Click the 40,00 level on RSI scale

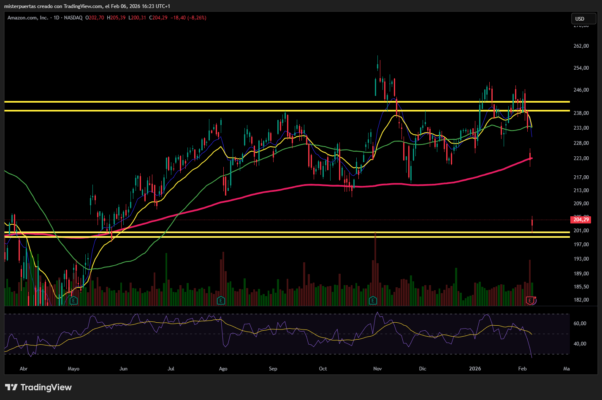point(579,344)
